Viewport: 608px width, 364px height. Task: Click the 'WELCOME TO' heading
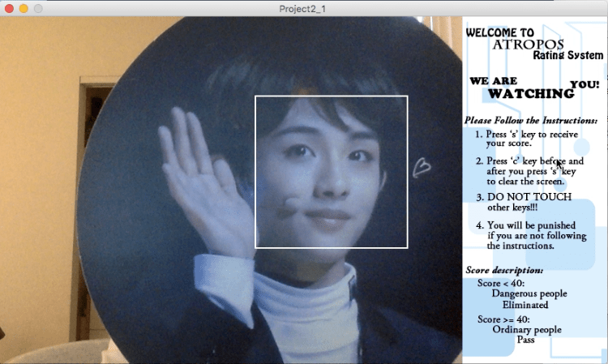click(499, 32)
